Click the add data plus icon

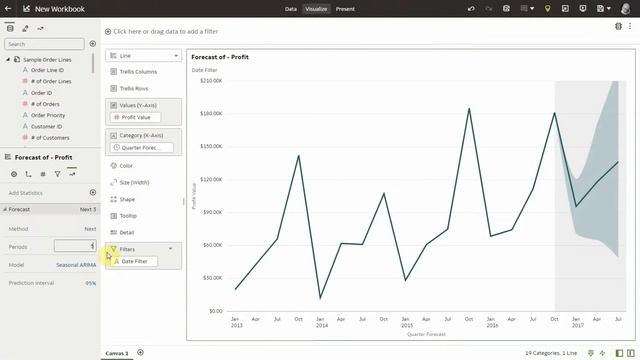click(93, 44)
